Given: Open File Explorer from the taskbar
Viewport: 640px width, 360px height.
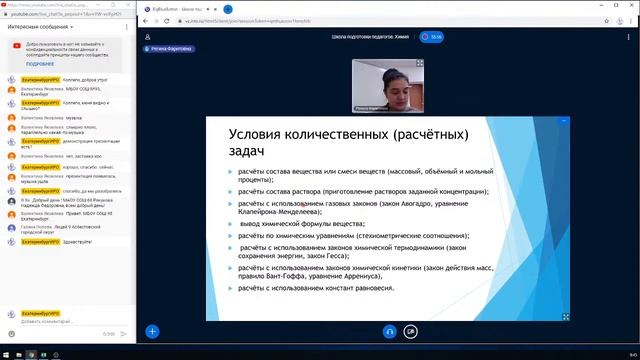Looking at the screenshot, I should pyautogui.click(x=19, y=355).
